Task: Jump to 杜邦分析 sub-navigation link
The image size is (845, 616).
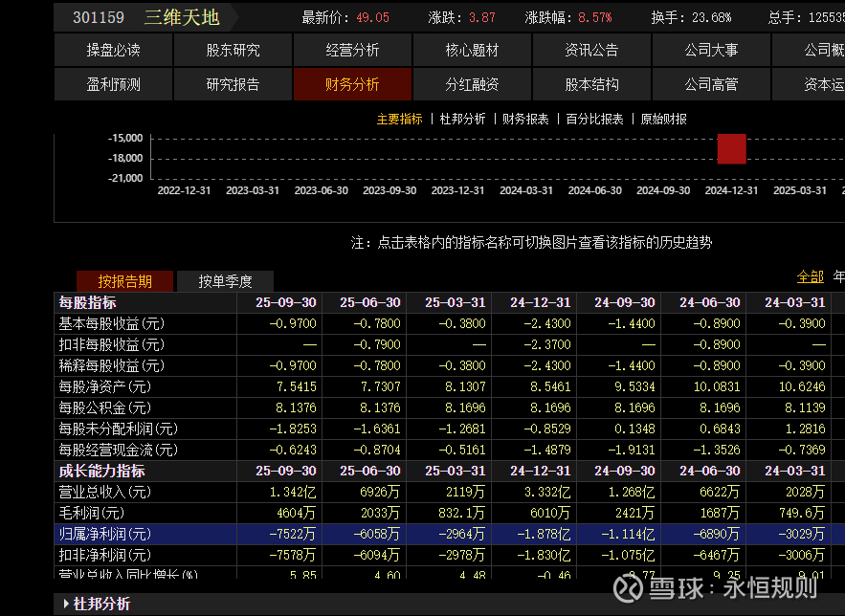Action: tap(462, 119)
